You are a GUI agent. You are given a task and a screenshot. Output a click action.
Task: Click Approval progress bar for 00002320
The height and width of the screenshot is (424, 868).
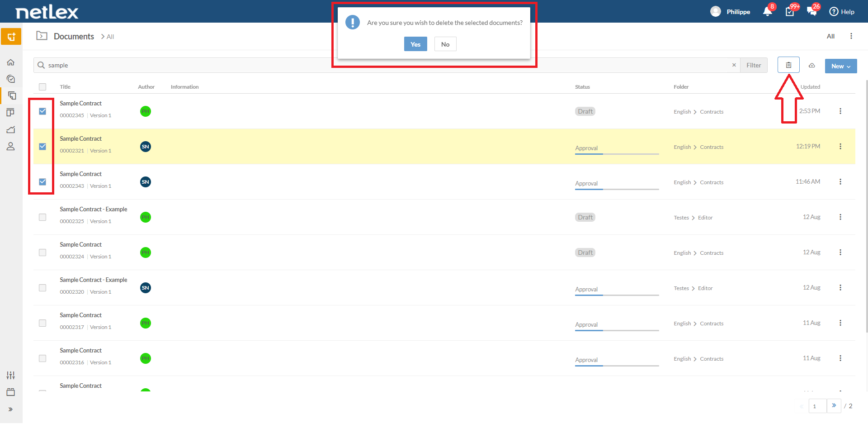pyautogui.click(x=617, y=295)
